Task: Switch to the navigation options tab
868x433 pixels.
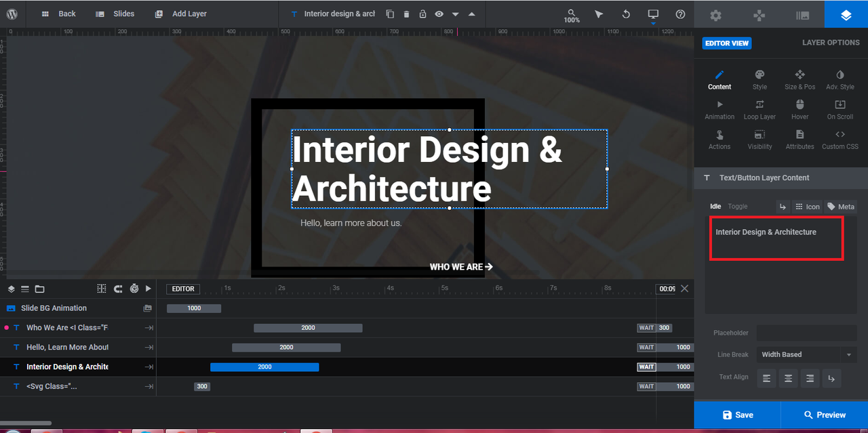Action: [x=759, y=15]
